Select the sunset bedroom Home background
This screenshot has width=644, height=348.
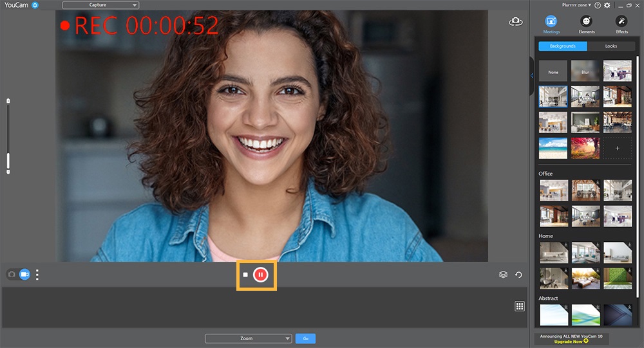click(x=585, y=279)
